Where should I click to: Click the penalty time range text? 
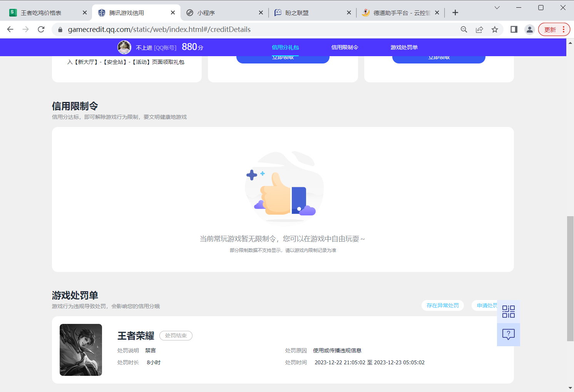click(370, 362)
